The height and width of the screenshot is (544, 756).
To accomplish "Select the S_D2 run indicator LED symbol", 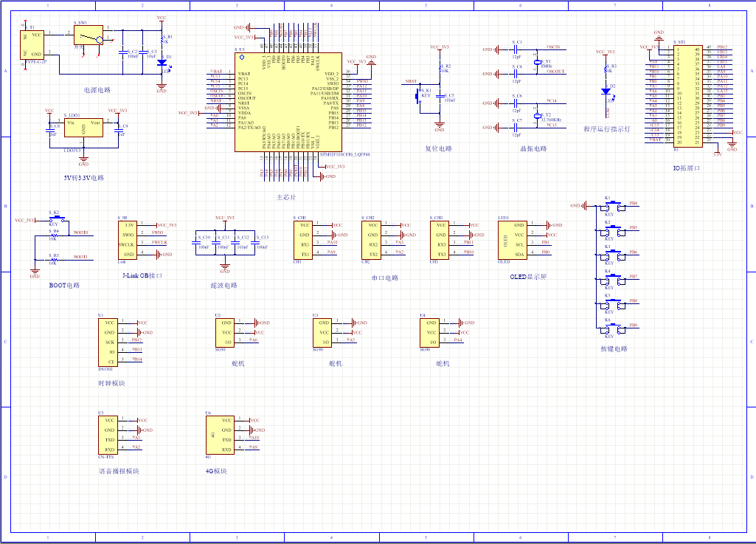I will [x=606, y=92].
